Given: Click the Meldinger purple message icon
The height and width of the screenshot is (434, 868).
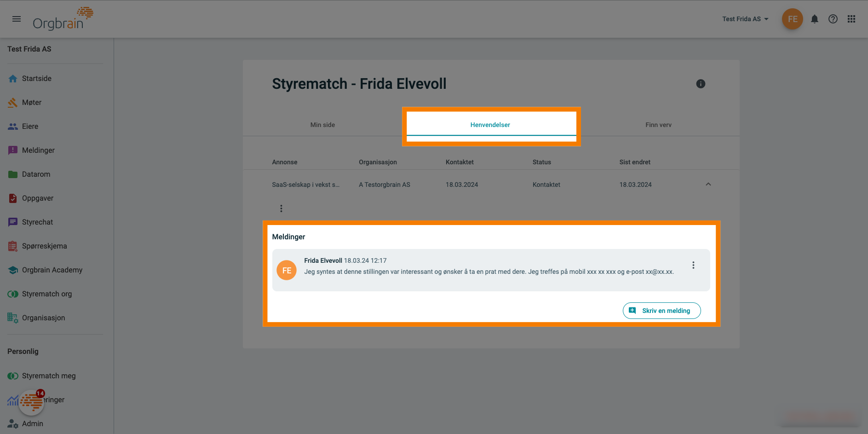Looking at the screenshot, I should 13,150.
